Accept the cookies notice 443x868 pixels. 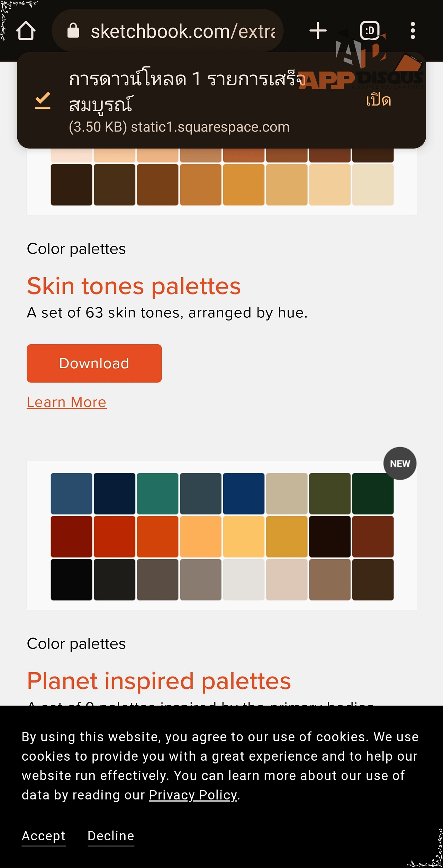tap(44, 836)
